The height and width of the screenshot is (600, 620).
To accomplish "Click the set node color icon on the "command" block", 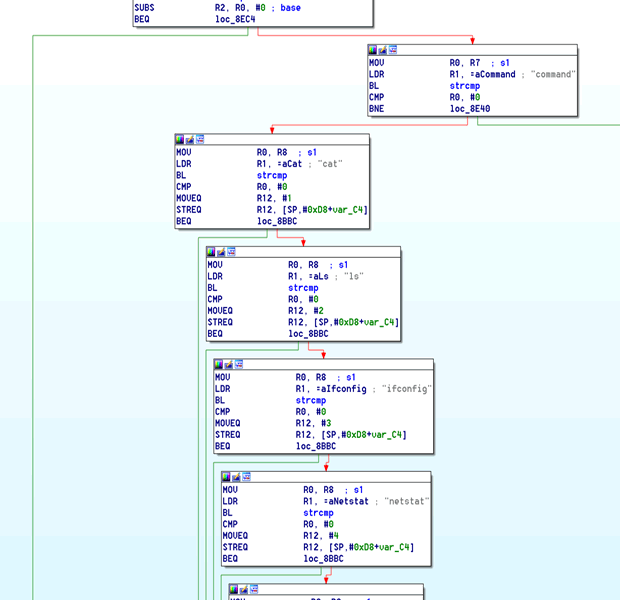I will (373, 49).
